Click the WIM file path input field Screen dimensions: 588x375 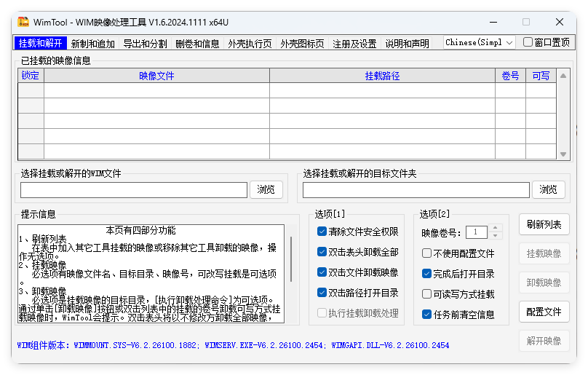tap(134, 190)
